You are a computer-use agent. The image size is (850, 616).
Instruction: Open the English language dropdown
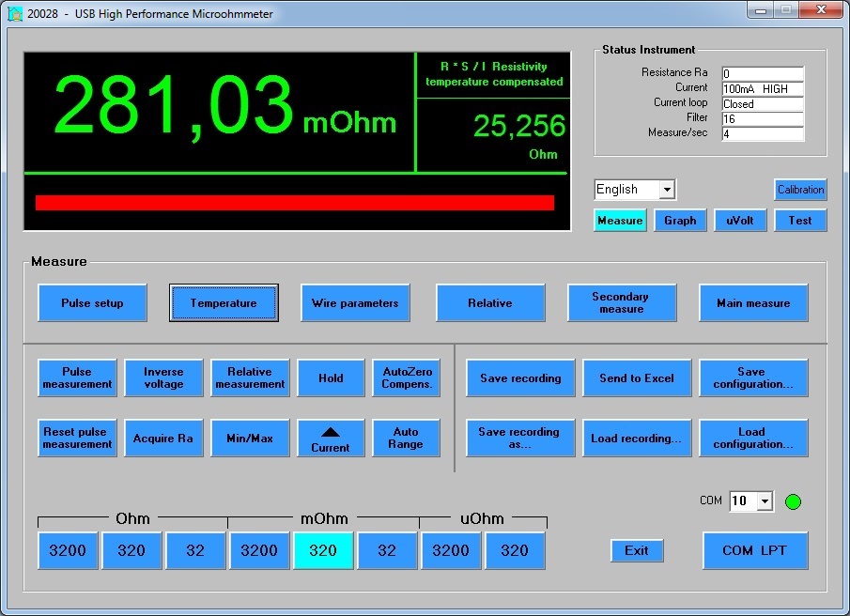pyautogui.click(x=667, y=190)
